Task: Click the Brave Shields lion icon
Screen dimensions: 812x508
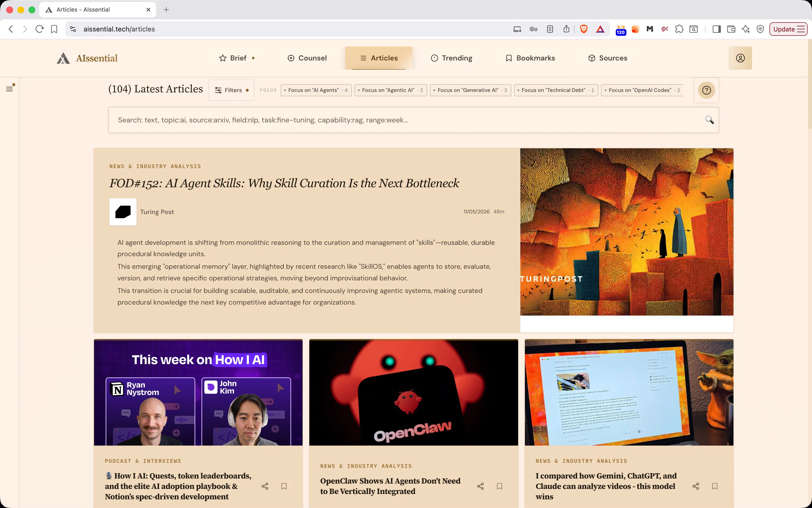Action: click(583, 29)
